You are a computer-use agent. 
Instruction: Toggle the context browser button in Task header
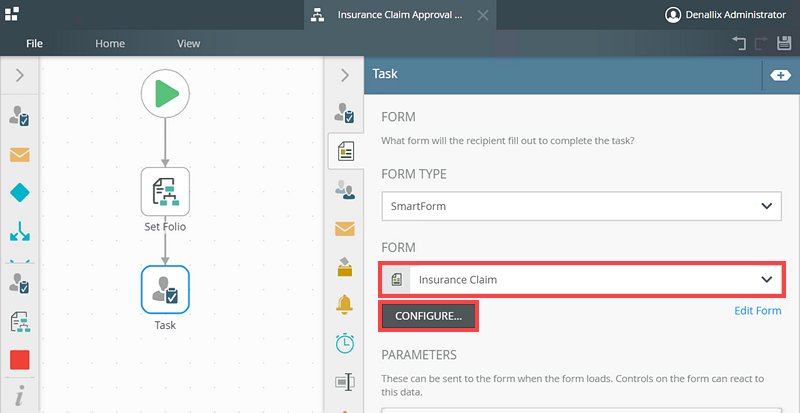tap(781, 76)
